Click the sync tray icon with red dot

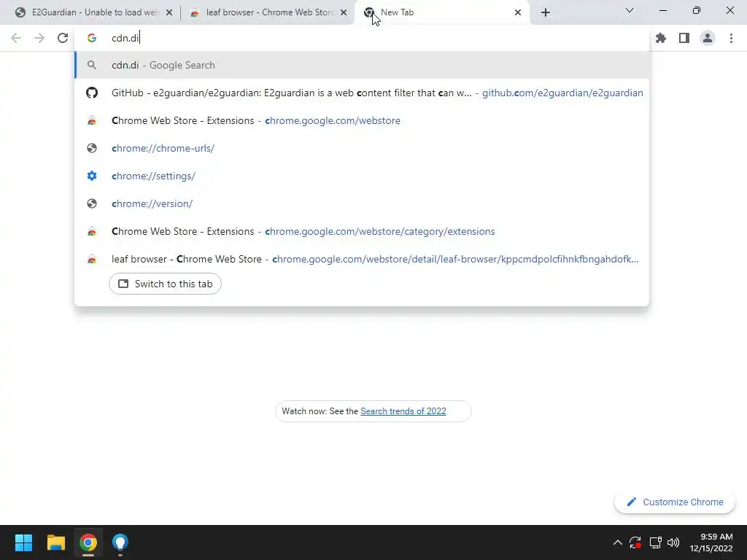(x=635, y=542)
